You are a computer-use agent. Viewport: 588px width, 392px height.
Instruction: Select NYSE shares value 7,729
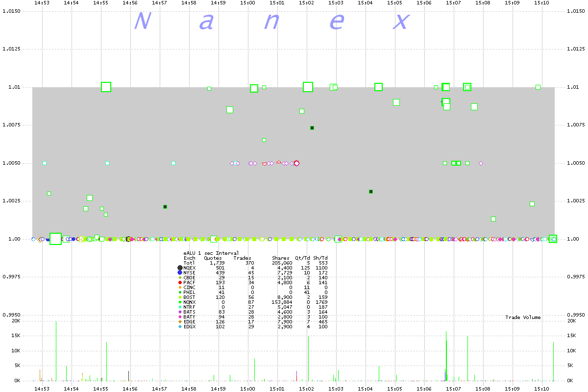tap(285, 272)
